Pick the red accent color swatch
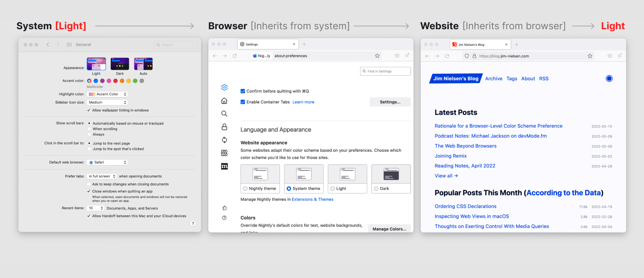Screen dimensions: 644x278 115,81
